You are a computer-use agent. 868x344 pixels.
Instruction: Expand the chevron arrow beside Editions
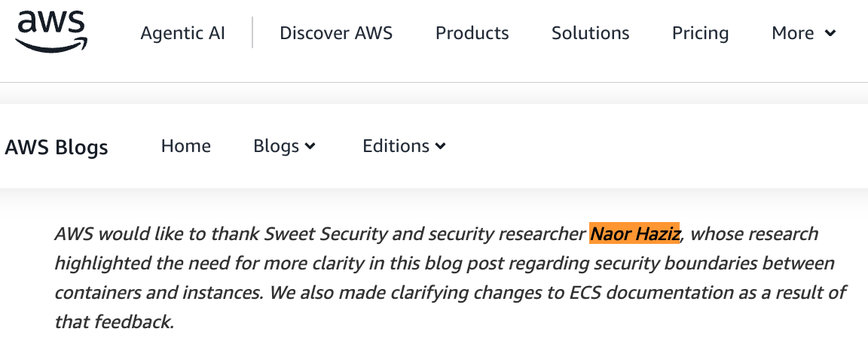coord(440,146)
